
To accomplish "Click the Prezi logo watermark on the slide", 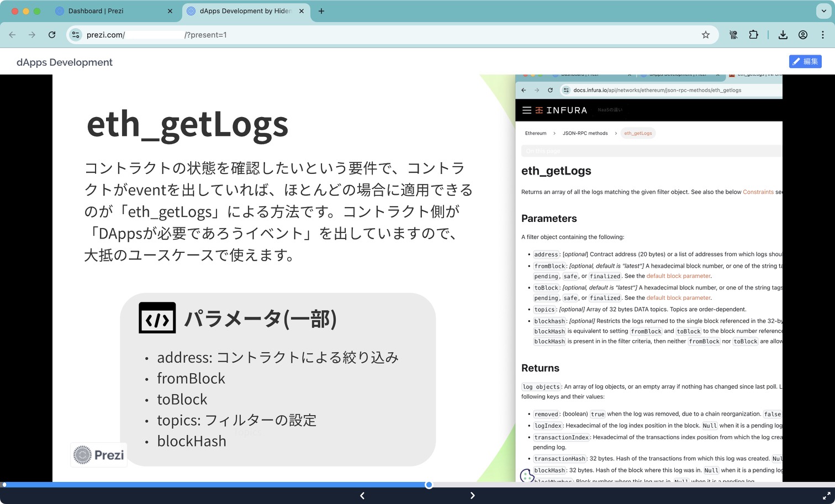I will [x=98, y=454].
